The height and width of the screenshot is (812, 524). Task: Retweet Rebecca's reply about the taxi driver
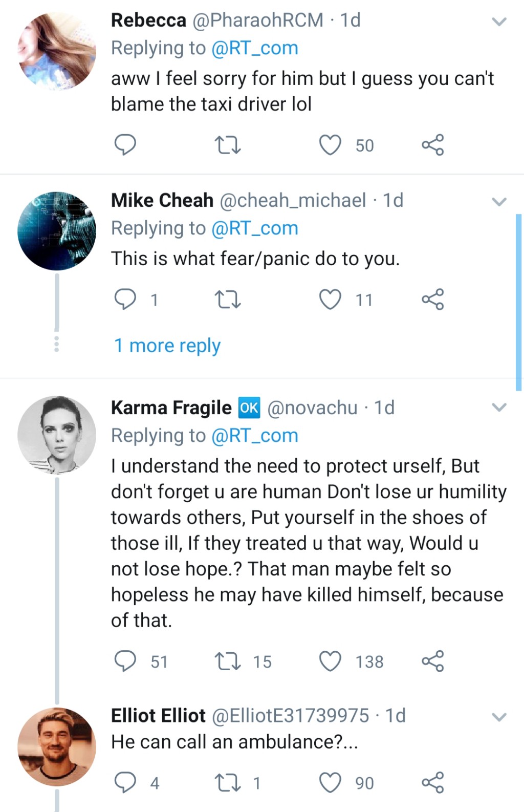tap(227, 145)
